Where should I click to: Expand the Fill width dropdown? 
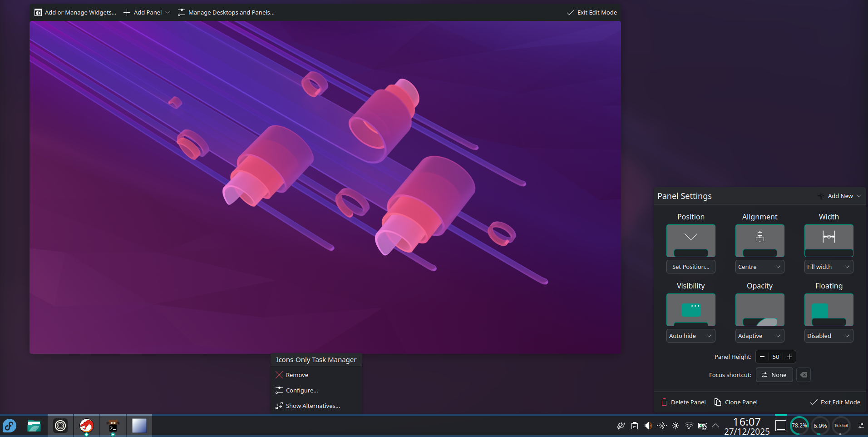point(829,267)
